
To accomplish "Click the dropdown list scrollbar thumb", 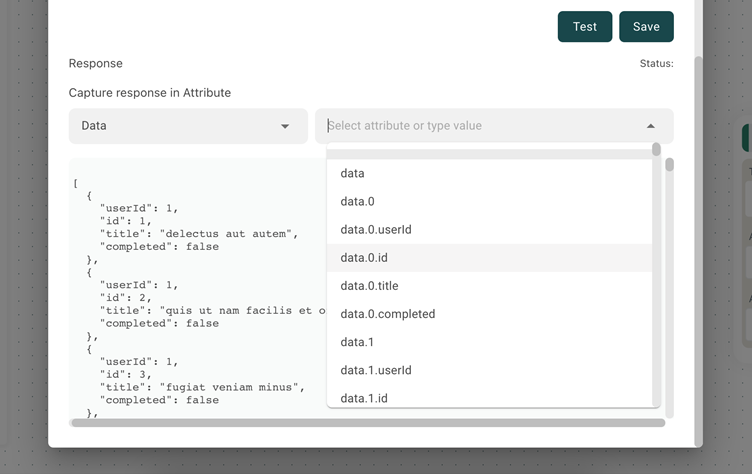I will tap(656, 150).
